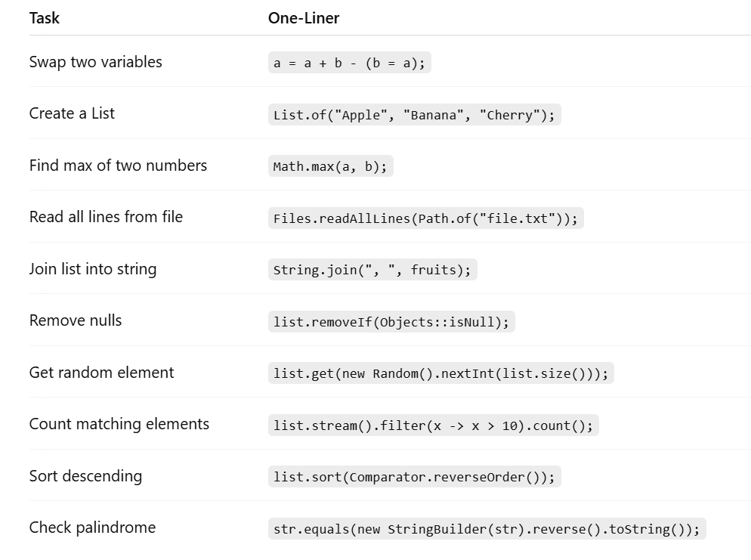751x560 pixels.
Task: Click the "One-Liner" column header
Action: coord(303,18)
